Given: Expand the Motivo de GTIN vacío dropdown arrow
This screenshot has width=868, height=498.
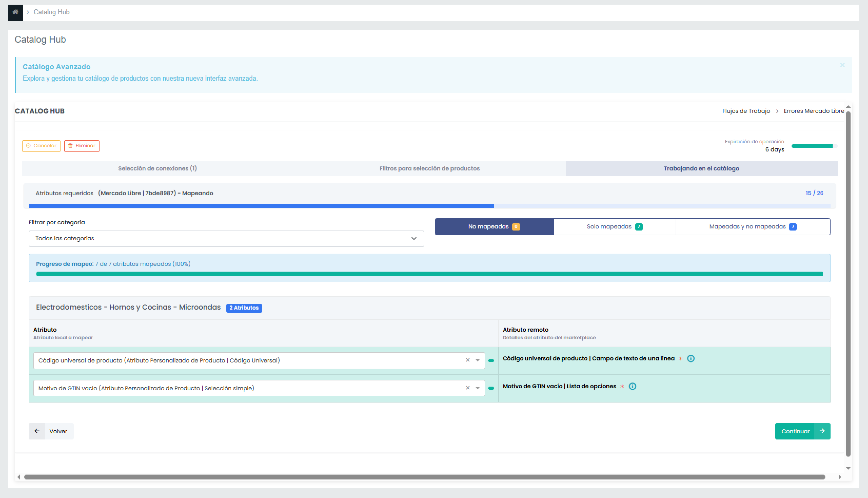Looking at the screenshot, I should pos(477,388).
